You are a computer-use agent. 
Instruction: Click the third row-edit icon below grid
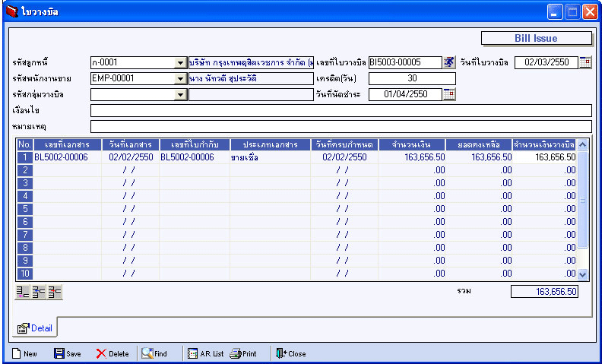pyautogui.click(x=55, y=292)
